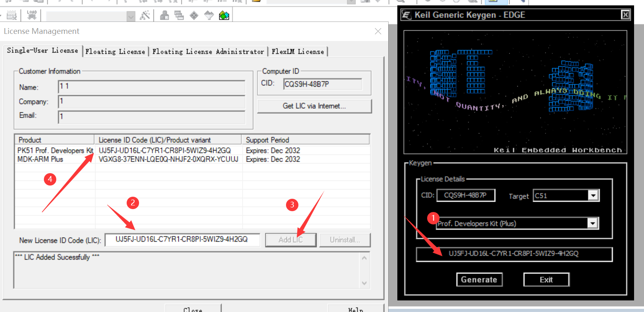The width and height of the screenshot is (644, 312).
Task: Click Generate in the keygen window
Action: 479,280
